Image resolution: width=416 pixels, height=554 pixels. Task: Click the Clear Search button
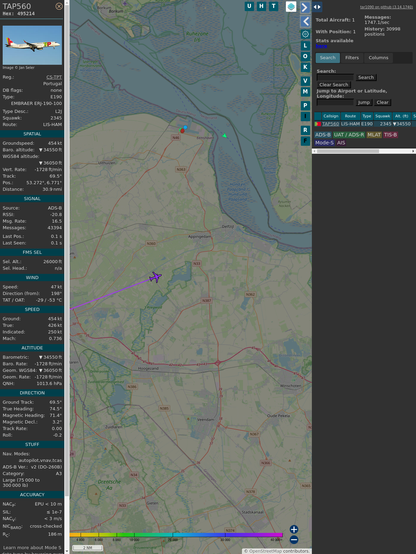(x=334, y=85)
